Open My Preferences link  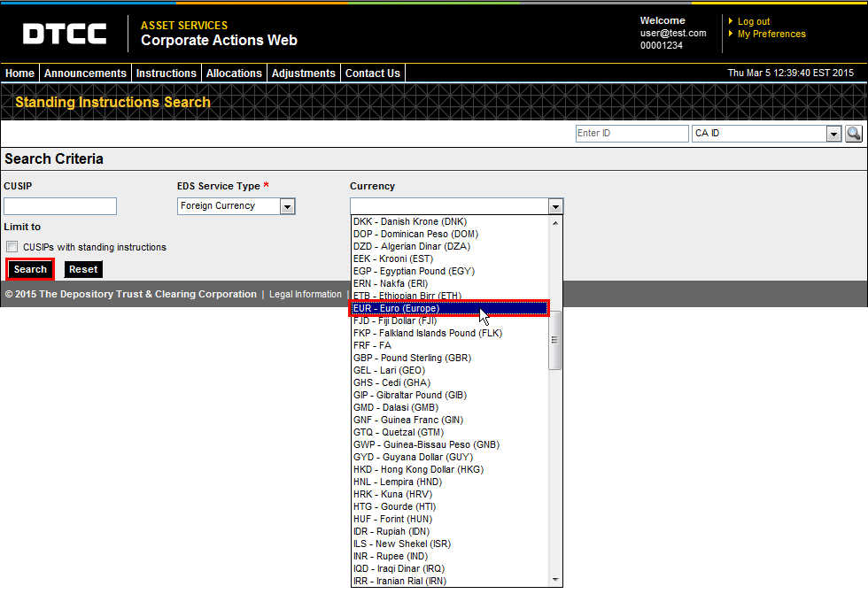tap(771, 34)
